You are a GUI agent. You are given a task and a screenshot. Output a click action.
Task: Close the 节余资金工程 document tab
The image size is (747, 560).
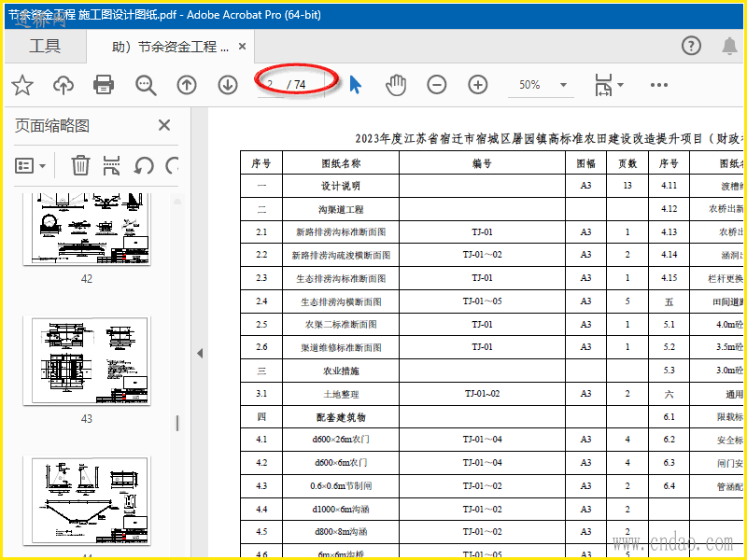pos(242,46)
